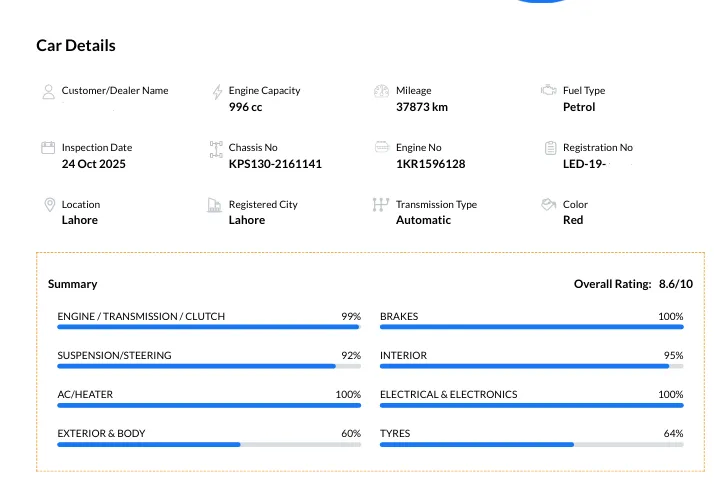Click the Location pin icon
Viewport: 724px width, 484px height.
[x=49, y=205]
